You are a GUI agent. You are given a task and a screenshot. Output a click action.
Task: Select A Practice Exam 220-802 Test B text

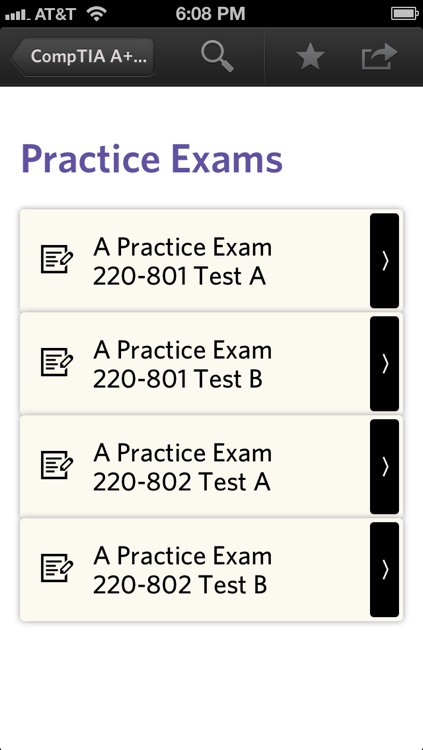[x=182, y=570]
